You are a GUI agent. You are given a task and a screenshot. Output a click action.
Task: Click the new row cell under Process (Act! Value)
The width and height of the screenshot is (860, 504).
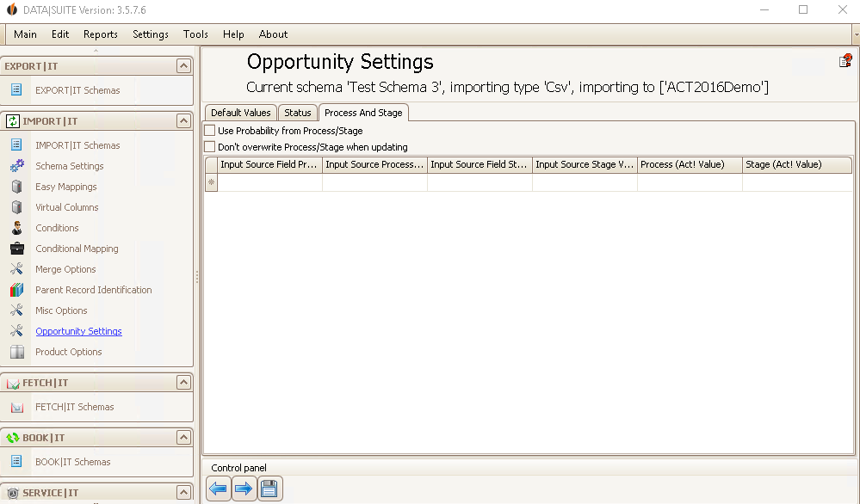point(690,182)
